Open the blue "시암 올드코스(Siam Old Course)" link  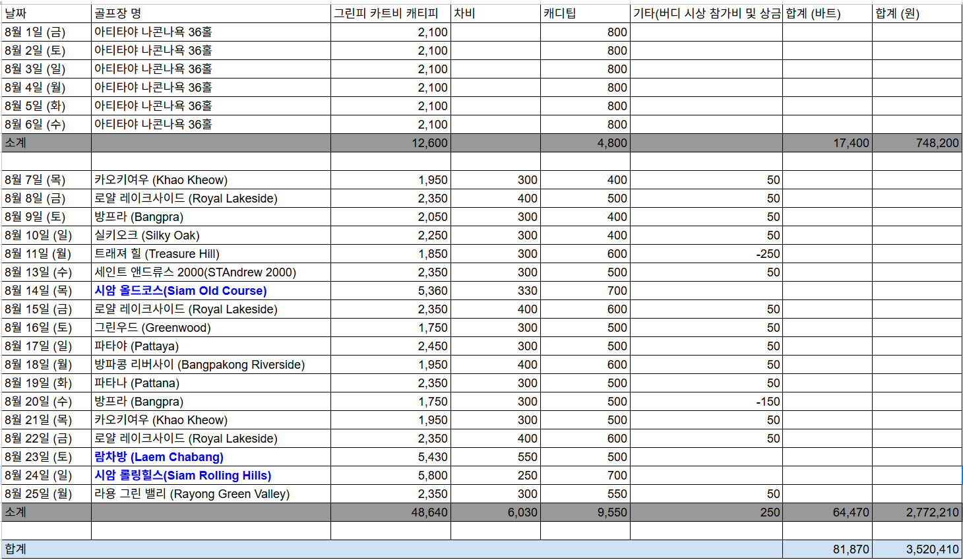click(180, 291)
